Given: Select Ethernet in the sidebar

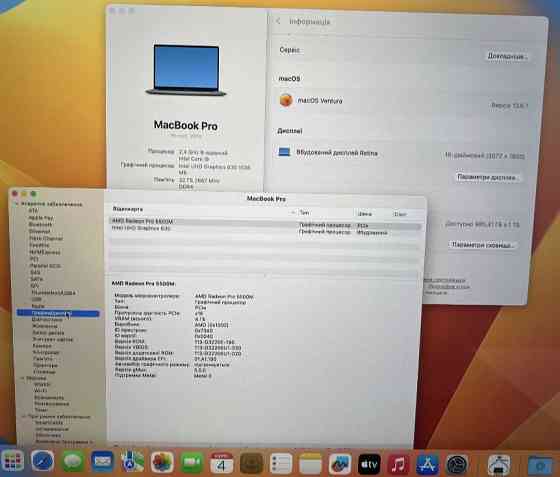Looking at the screenshot, I should click(39, 231).
